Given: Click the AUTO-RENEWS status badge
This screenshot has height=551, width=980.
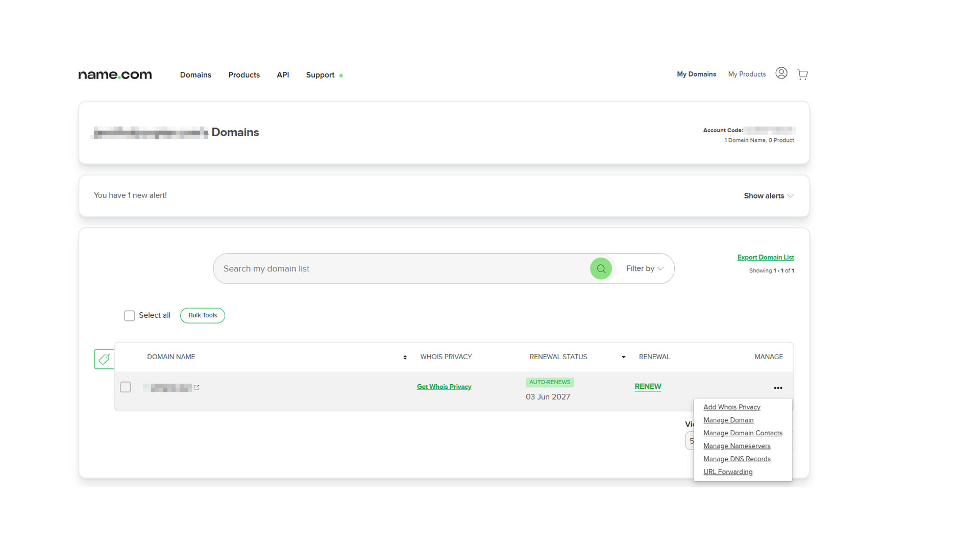Looking at the screenshot, I should [x=550, y=382].
